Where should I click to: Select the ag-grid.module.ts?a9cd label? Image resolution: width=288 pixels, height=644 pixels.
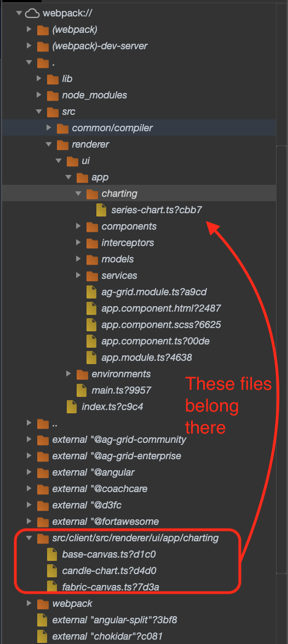coord(154,291)
